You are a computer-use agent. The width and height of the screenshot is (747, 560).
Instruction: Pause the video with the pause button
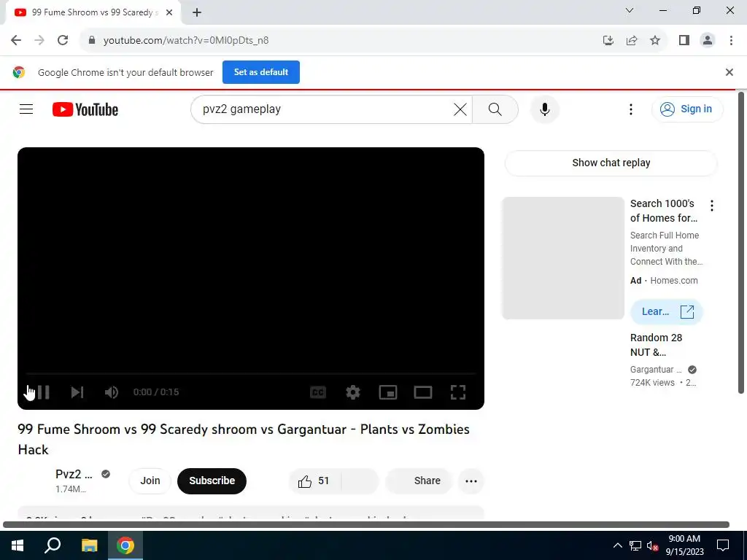point(42,392)
